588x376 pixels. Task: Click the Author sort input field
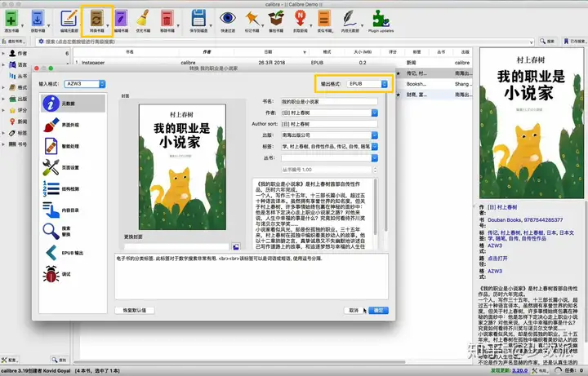point(329,124)
